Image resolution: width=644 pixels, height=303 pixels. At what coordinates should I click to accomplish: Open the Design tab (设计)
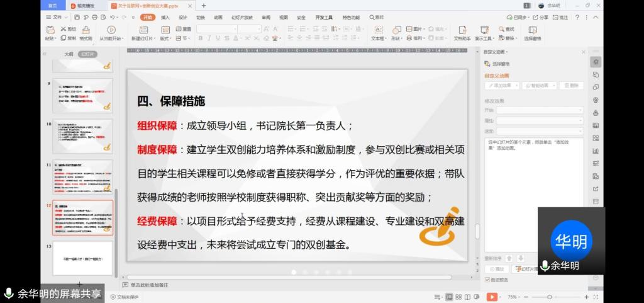pyautogui.click(x=182, y=17)
